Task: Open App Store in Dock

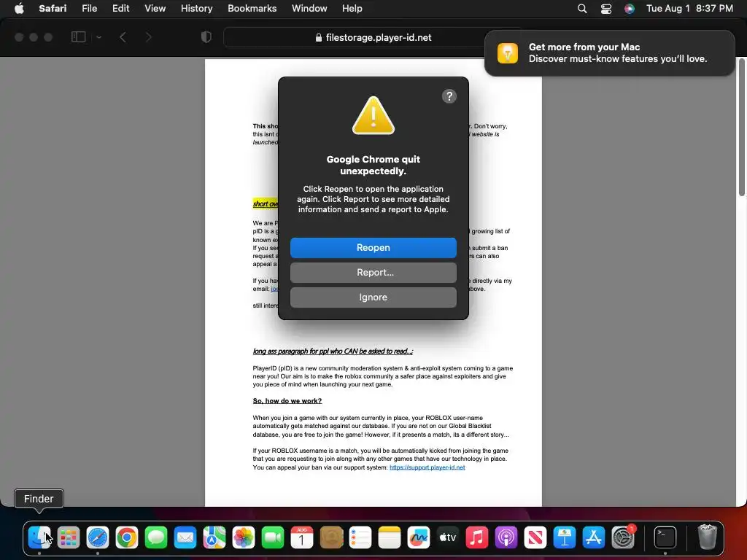Action: point(594,537)
